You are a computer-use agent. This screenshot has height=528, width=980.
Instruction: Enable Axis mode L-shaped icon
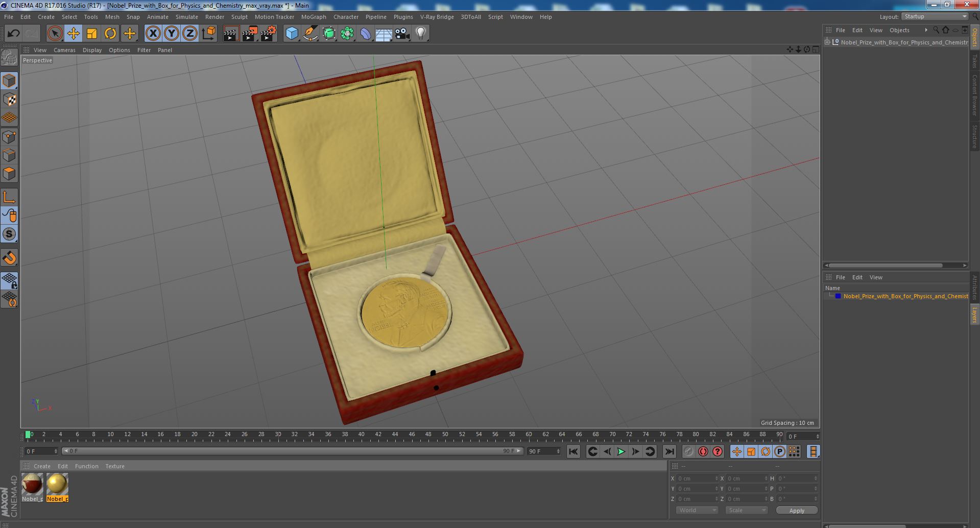coord(9,197)
